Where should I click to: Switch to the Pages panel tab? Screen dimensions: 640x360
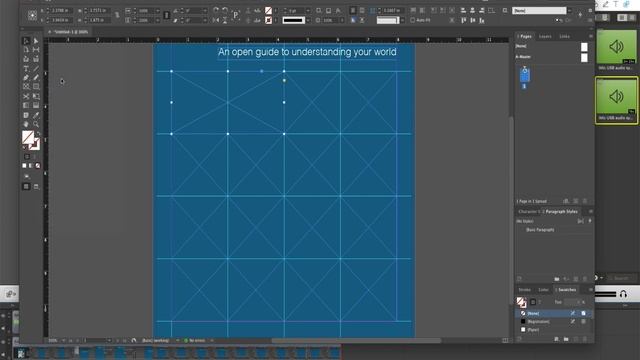coord(525,36)
